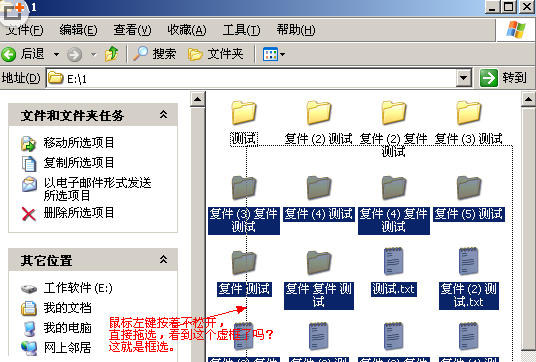Close the explorer window
536x362 pixels.
(x=527, y=7)
